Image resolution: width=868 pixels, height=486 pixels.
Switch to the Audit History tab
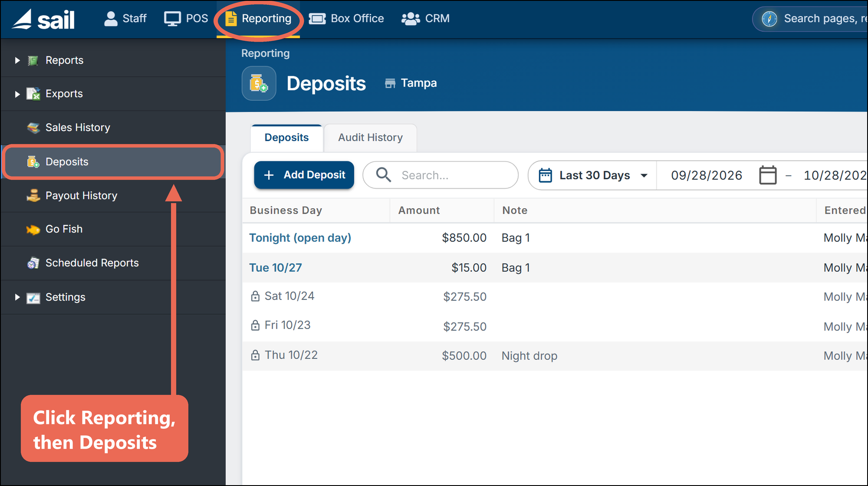point(370,138)
